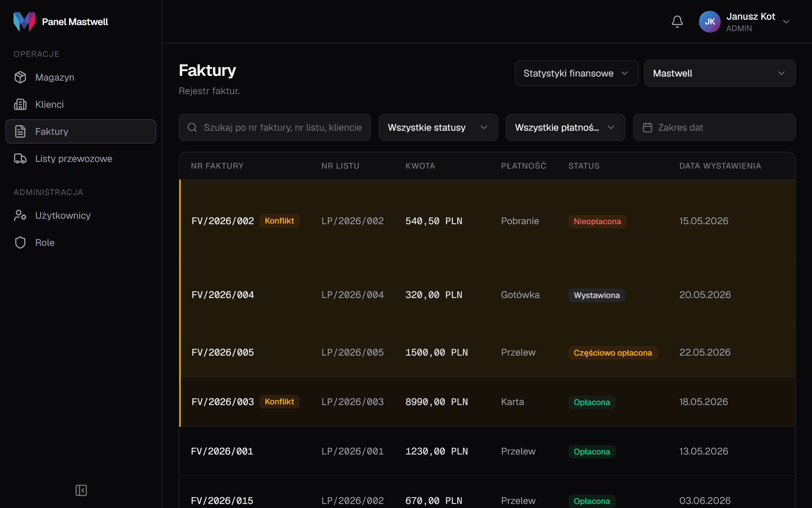The width and height of the screenshot is (812, 508).
Task: Select the active Faktury menu item
Action: (81, 131)
